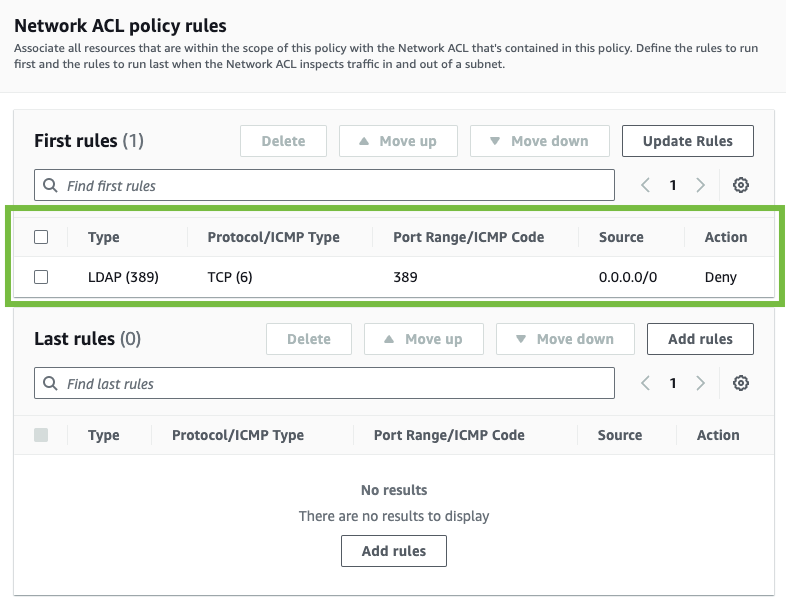
Task: Click the No results message
Action: 394,490
